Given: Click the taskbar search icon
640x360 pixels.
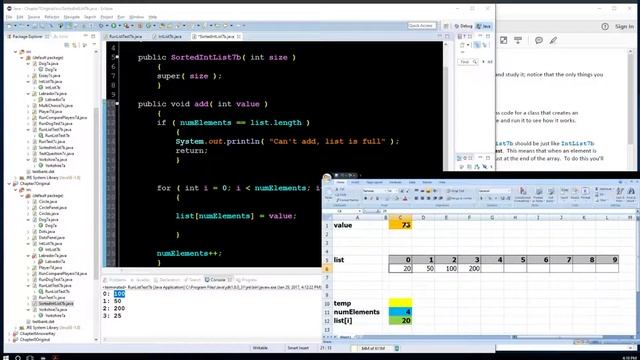Looking at the screenshot, I should click(18, 358).
